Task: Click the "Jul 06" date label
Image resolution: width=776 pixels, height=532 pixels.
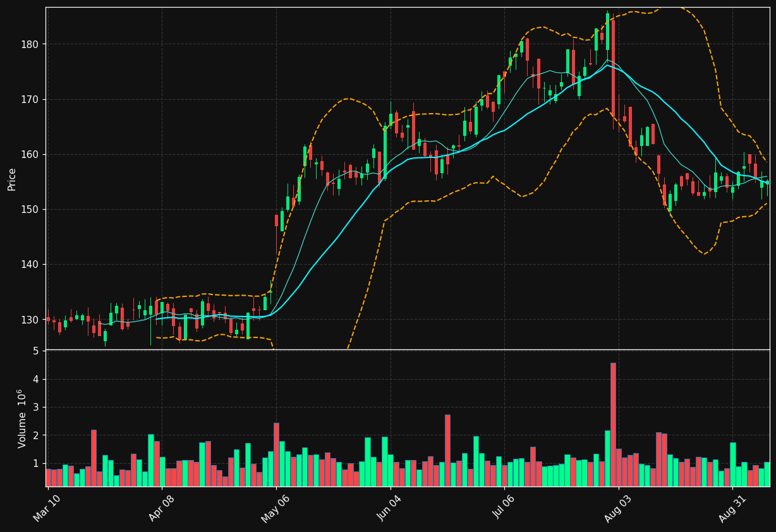Action: 504,508
